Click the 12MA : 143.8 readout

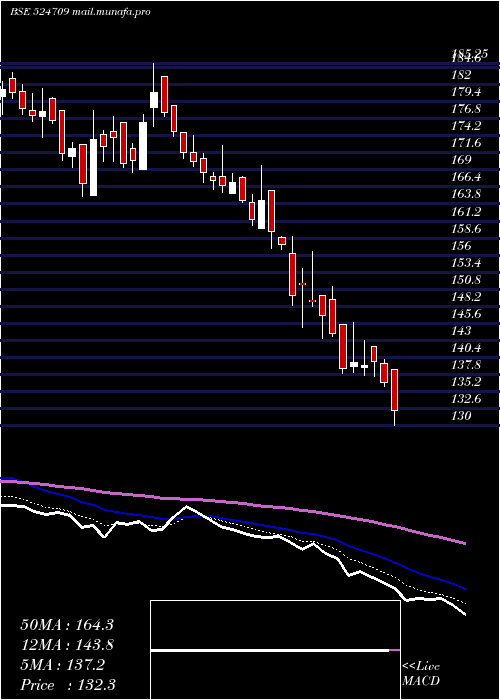[x=67, y=645]
